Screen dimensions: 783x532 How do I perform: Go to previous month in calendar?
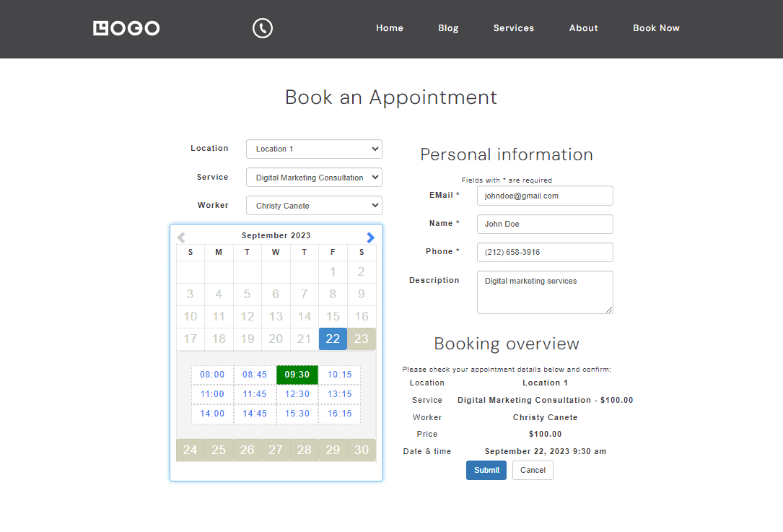pyautogui.click(x=181, y=237)
